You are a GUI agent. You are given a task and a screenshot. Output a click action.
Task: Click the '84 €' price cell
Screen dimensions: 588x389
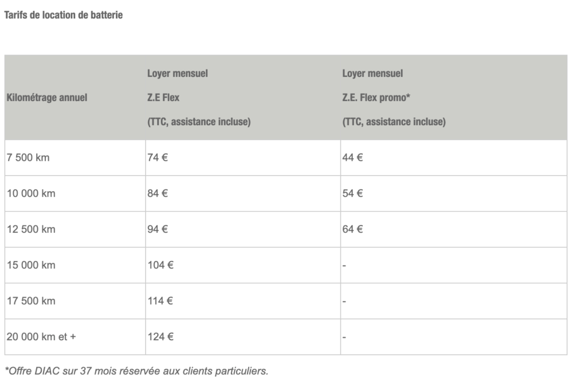pyautogui.click(x=243, y=194)
